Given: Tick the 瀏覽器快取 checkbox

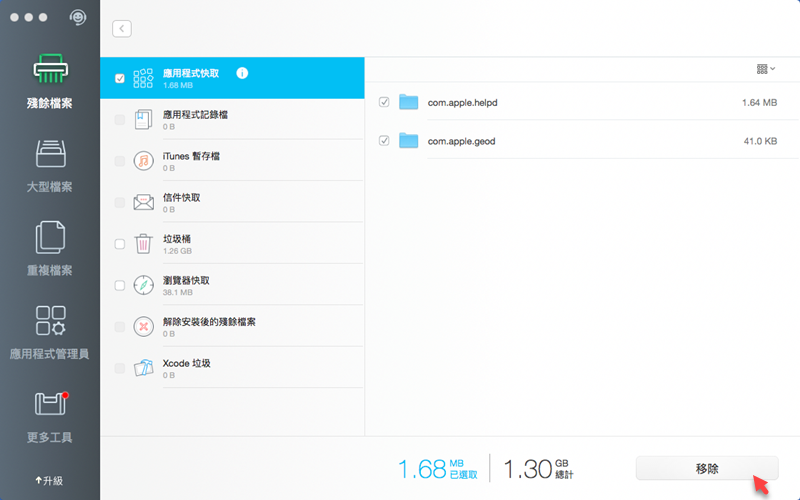Looking at the screenshot, I should click(x=120, y=285).
